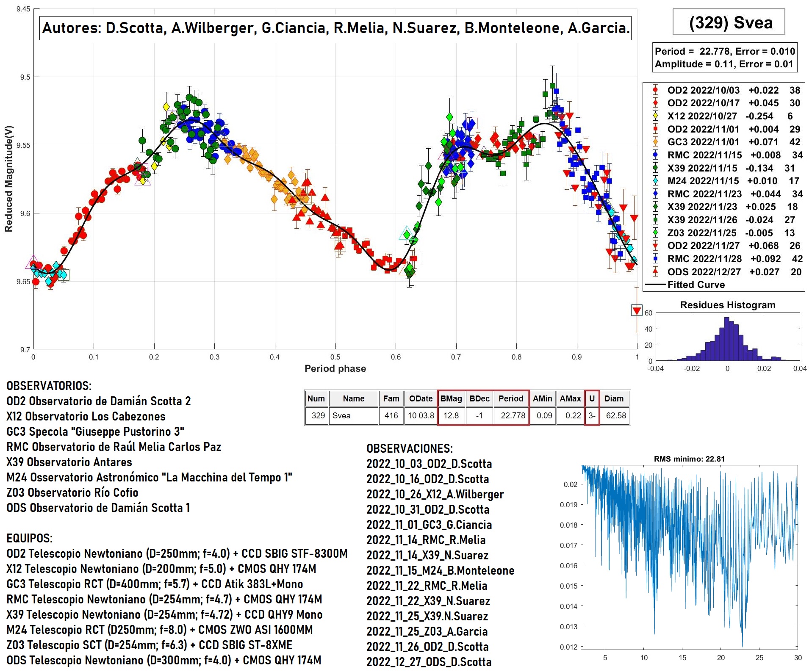Click legend entry 'X12 2022/10/27 -0.254'
This screenshot has width=812, height=672.
coord(722,116)
